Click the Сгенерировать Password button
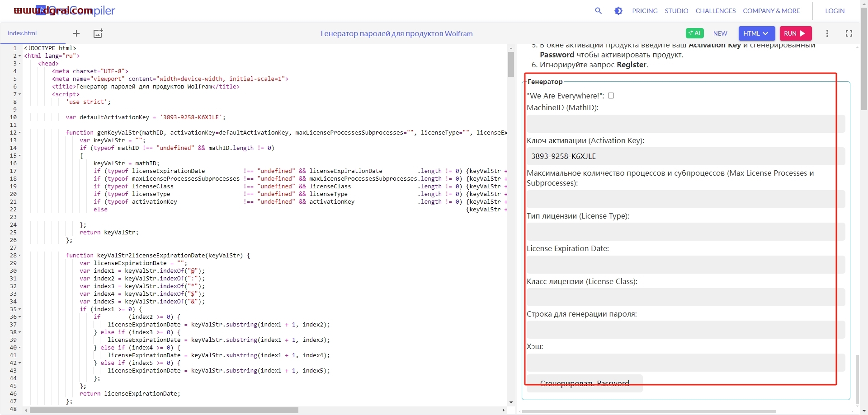Screen dimensions: 868x415 [585, 383]
